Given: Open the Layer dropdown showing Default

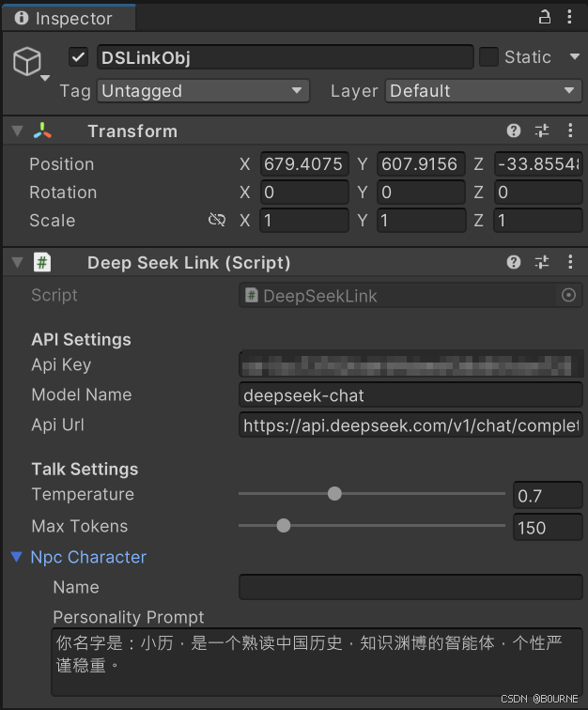Looking at the screenshot, I should pos(484,91).
